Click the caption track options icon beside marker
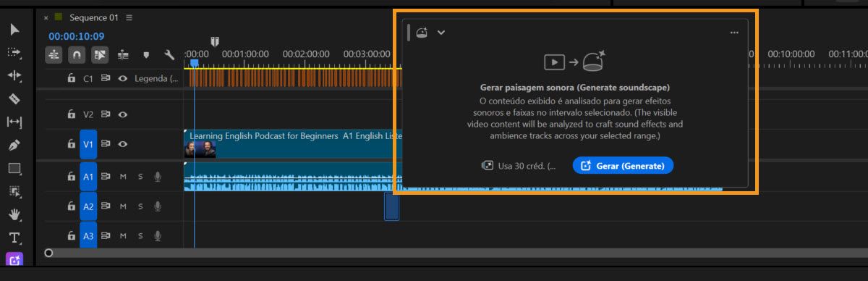The image size is (868, 281). [x=123, y=54]
